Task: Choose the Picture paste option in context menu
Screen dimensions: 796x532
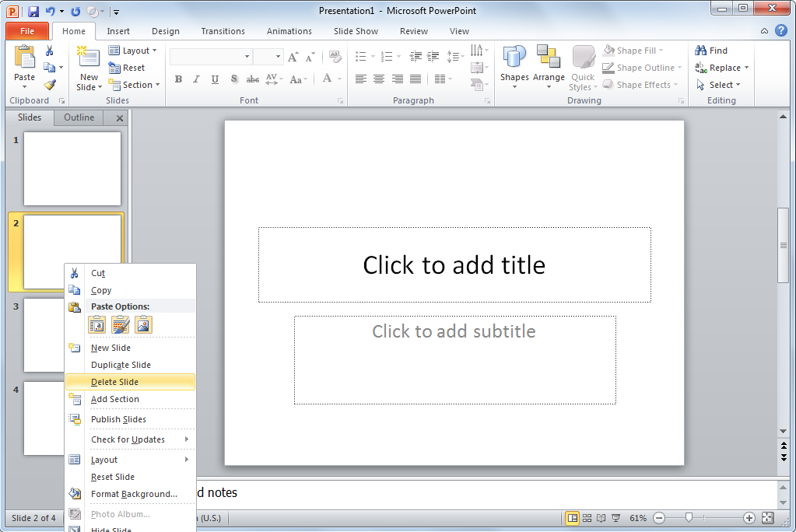Action: (x=143, y=324)
